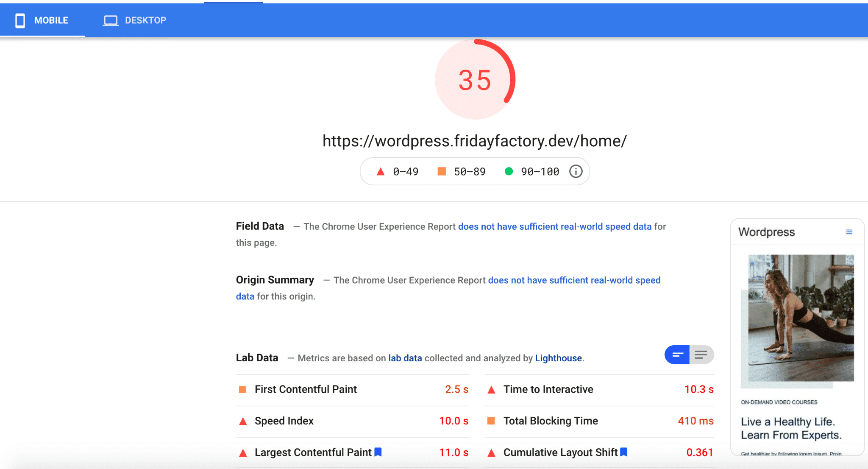Screen dimensions: 868x469
Task: Click the Time to Interactive red triangle icon
Action: [491, 389]
